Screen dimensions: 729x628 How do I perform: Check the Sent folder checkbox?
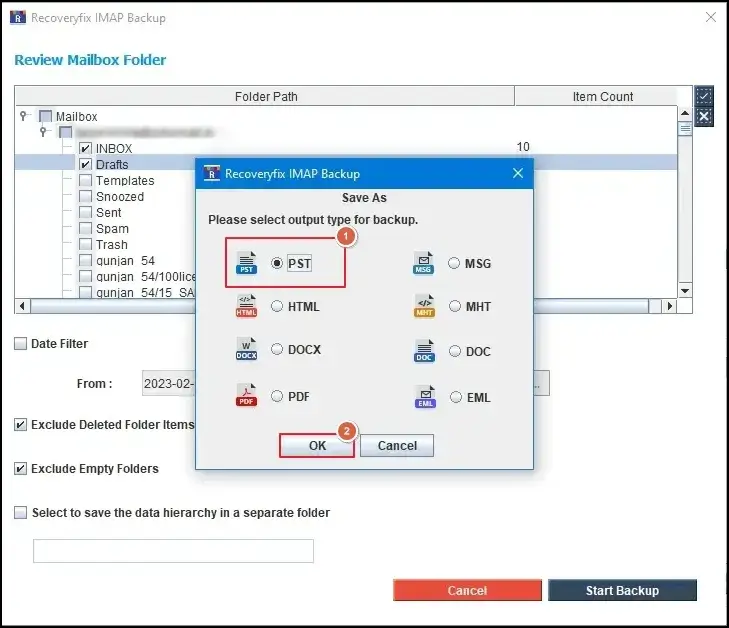coord(85,212)
